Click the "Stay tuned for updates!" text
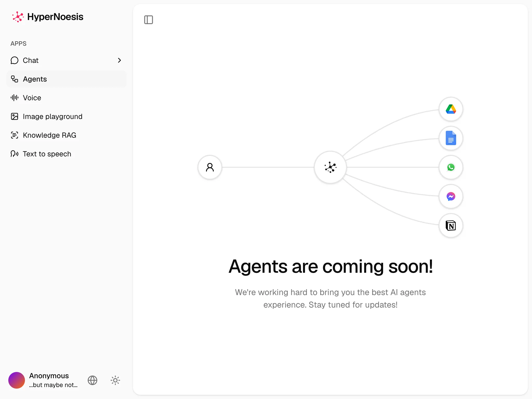 tap(353, 305)
